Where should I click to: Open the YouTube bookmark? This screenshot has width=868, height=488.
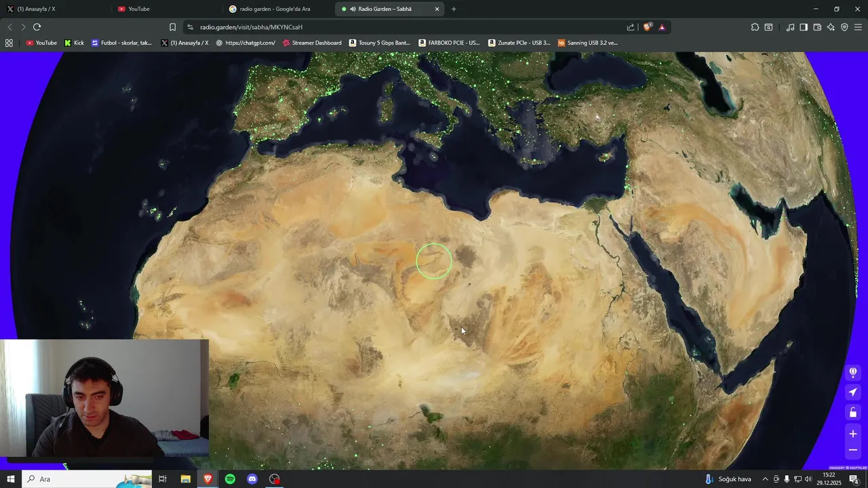coord(41,43)
